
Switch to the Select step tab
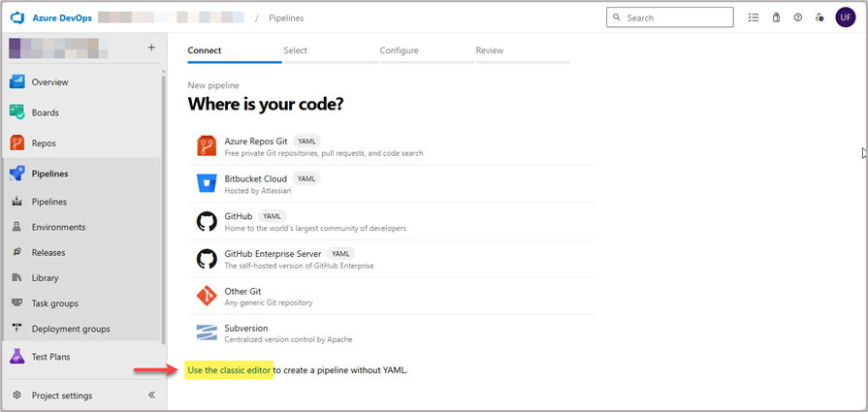tap(296, 50)
